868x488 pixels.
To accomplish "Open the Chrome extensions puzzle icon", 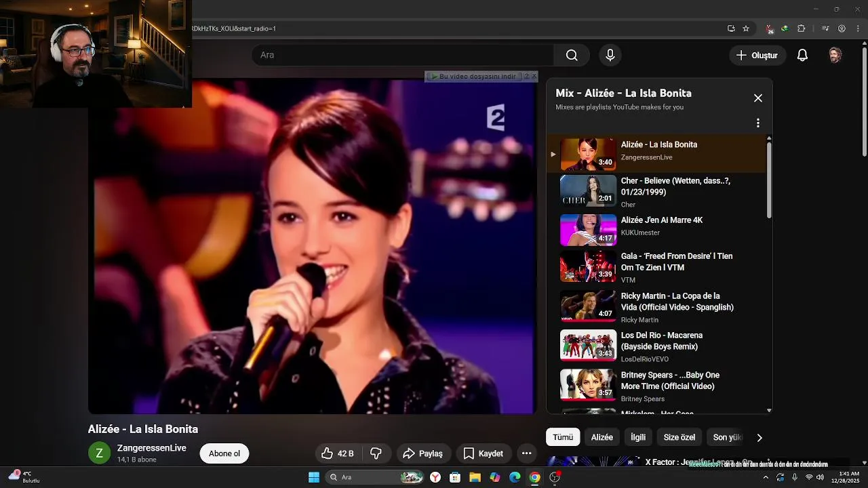I will tap(802, 28).
